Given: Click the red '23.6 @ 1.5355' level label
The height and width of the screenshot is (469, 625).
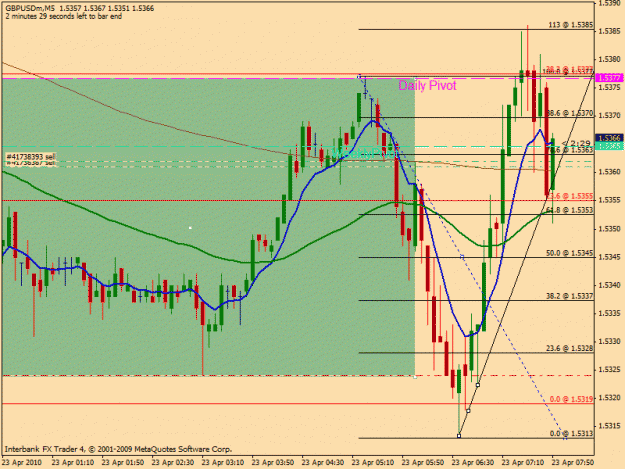Looking at the screenshot, I should [570, 196].
